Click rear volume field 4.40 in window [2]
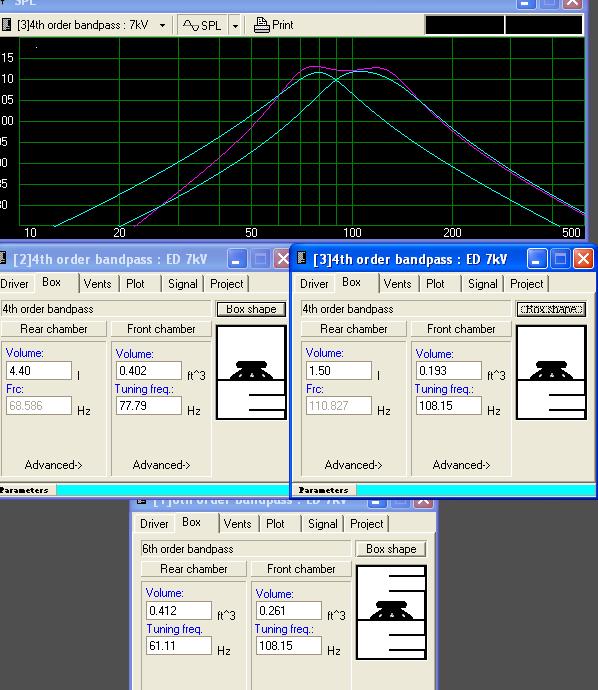598x690 pixels. pos(39,371)
